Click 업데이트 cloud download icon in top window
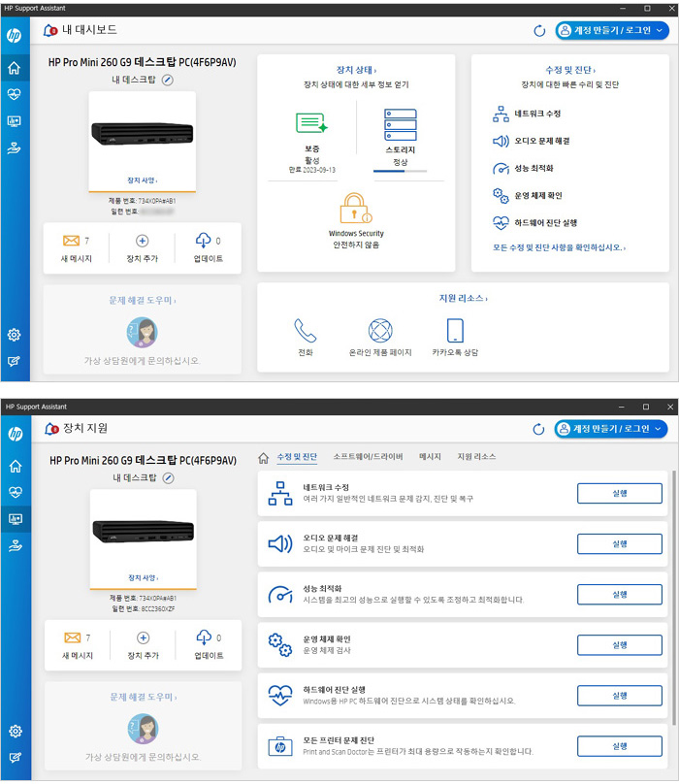 203,241
